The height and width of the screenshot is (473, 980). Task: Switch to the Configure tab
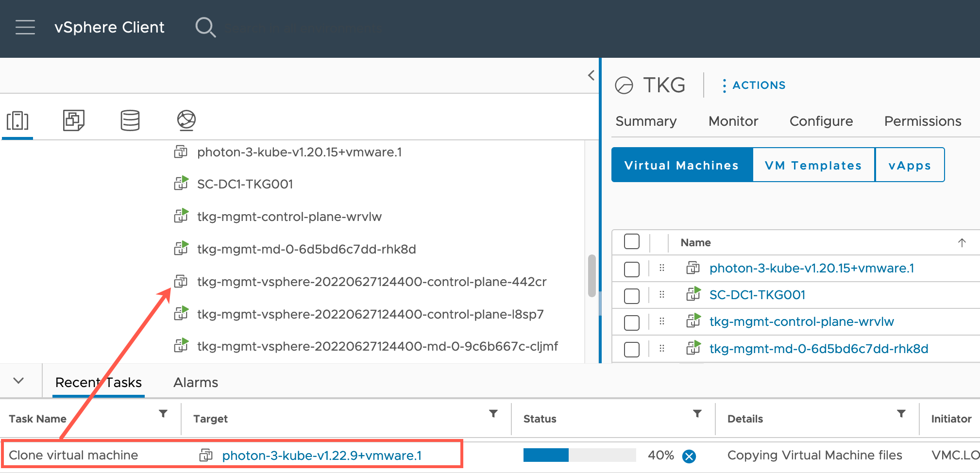pyautogui.click(x=821, y=121)
